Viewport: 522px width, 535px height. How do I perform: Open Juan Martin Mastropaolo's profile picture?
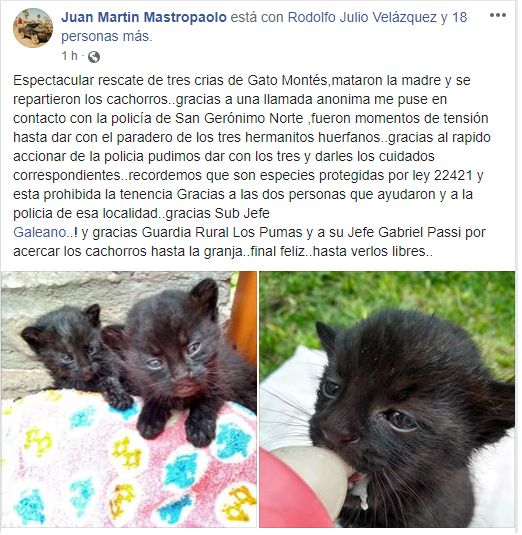click(33, 28)
